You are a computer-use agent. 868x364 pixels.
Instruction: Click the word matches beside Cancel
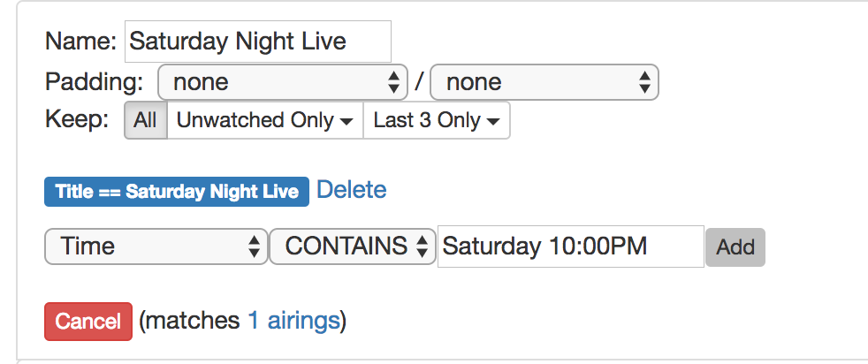pos(192,321)
